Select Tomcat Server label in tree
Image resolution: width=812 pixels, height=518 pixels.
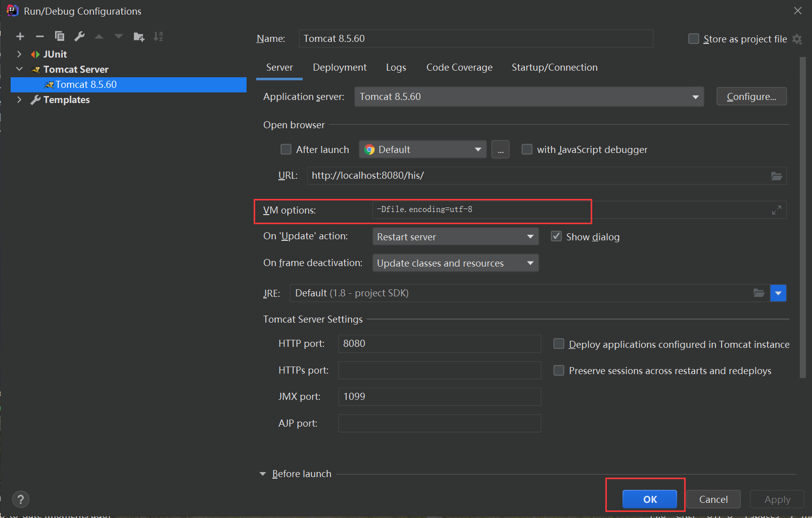pyautogui.click(x=76, y=69)
